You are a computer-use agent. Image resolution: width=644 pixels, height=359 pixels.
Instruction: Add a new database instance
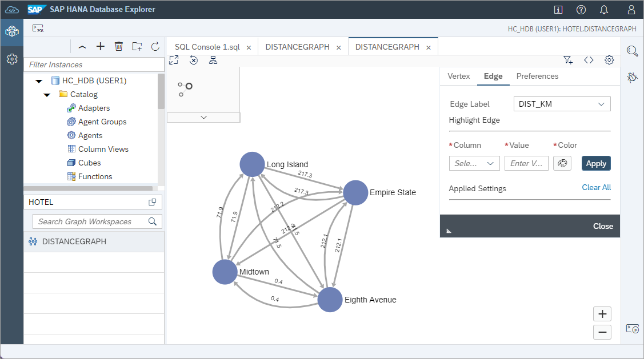coord(100,46)
